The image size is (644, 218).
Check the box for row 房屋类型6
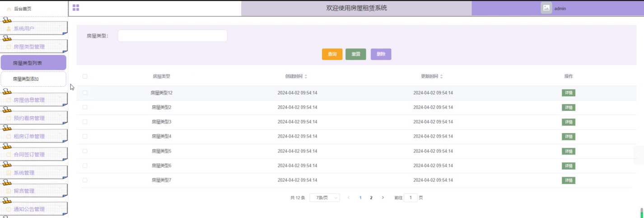coord(85,166)
